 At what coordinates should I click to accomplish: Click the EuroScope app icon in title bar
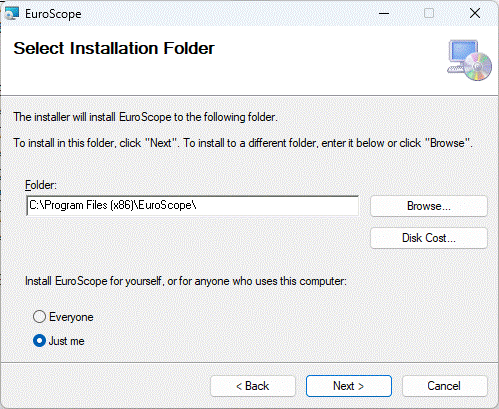click(x=12, y=14)
